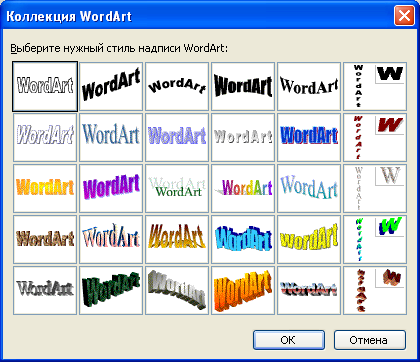Screen dimensions: 420x362
Task: Select the black vertical WordArt style
Action: [375, 86]
